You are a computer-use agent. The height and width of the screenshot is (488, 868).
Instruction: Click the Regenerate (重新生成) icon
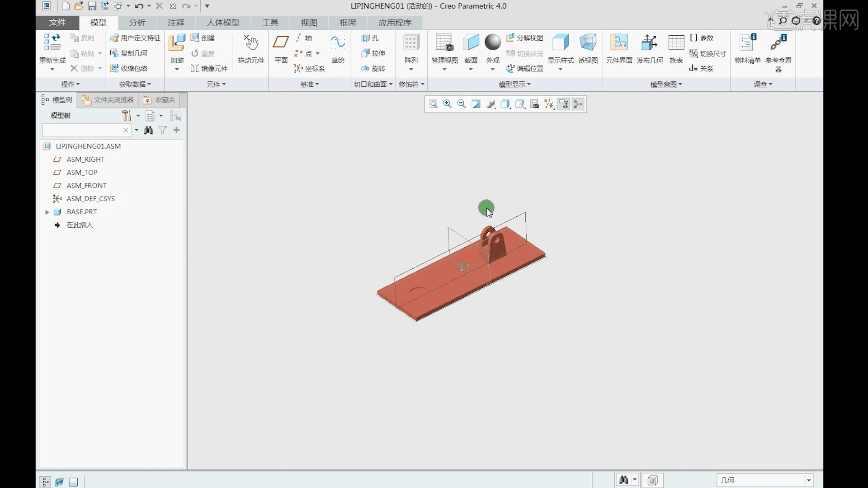point(52,42)
